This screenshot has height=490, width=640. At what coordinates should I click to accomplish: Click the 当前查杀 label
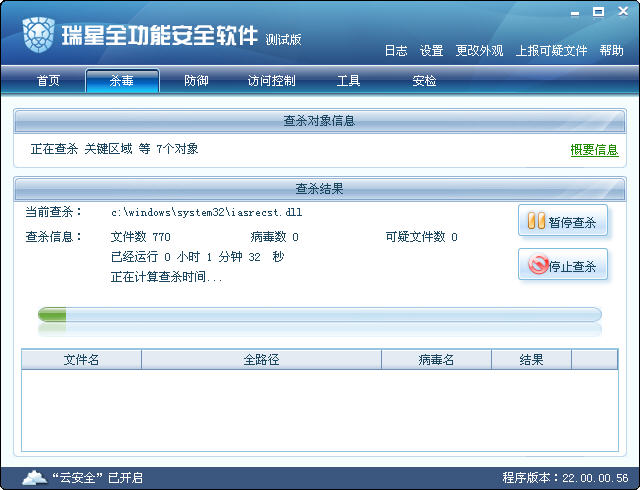click(x=53, y=212)
